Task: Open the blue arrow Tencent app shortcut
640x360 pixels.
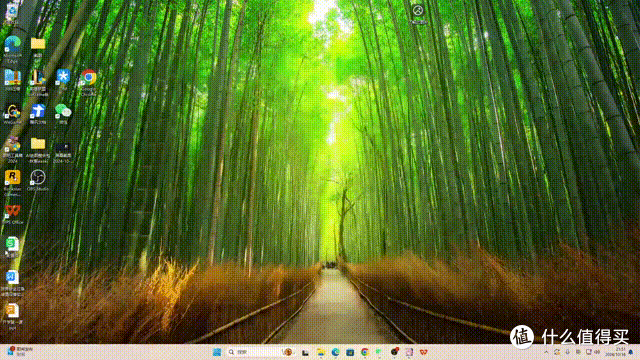Action: point(38,111)
